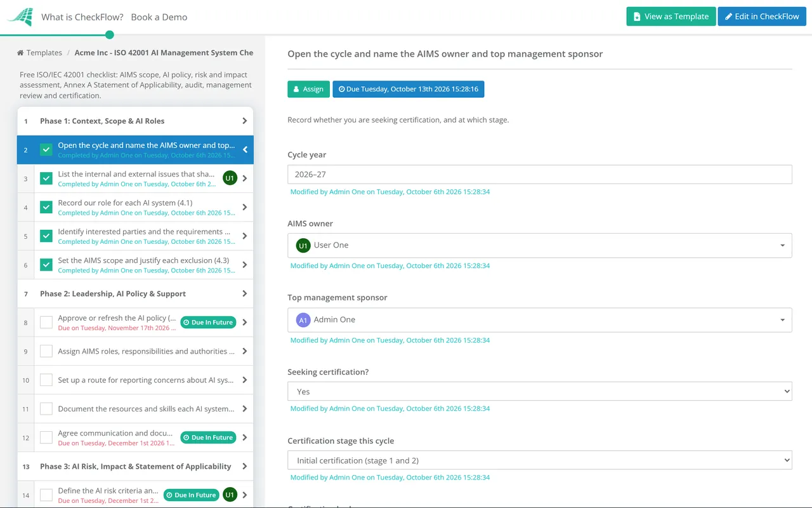Expand the chevron on Phase 1: Context, Scope & AI Roles

click(x=245, y=121)
